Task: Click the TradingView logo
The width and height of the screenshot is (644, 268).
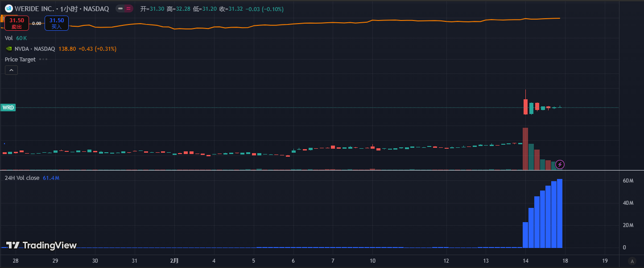Action: click(x=41, y=245)
